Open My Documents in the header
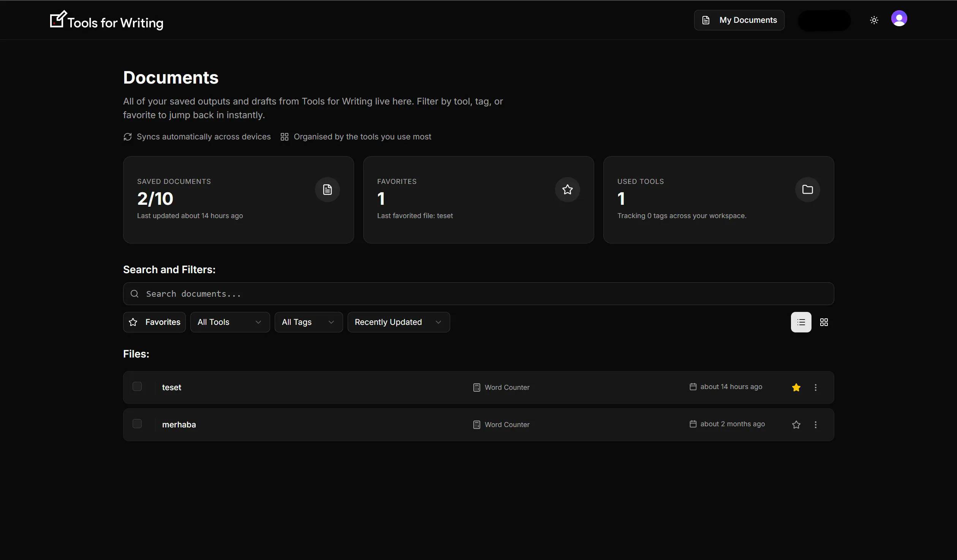The width and height of the screenshot is (957, 560). pos(739,20)
